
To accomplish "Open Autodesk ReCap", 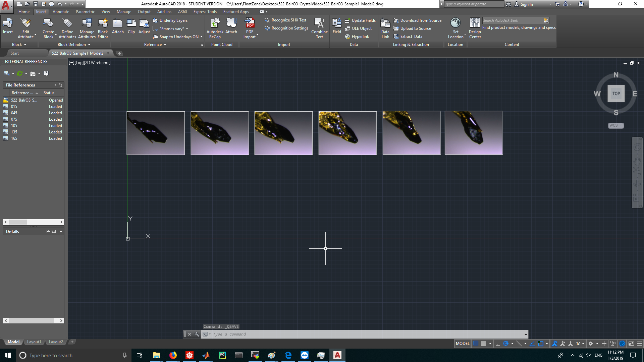I will click(215, 28).
